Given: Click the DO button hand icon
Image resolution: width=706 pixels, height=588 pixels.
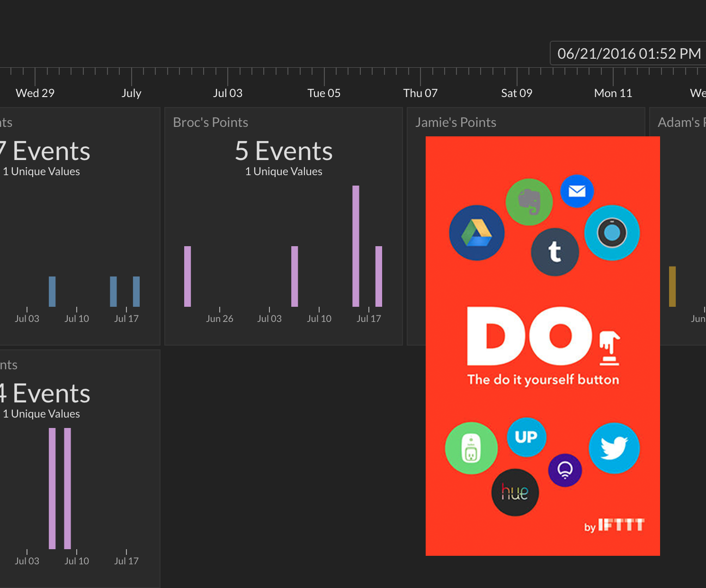Looking at the screenshot, I should (609, 348).
